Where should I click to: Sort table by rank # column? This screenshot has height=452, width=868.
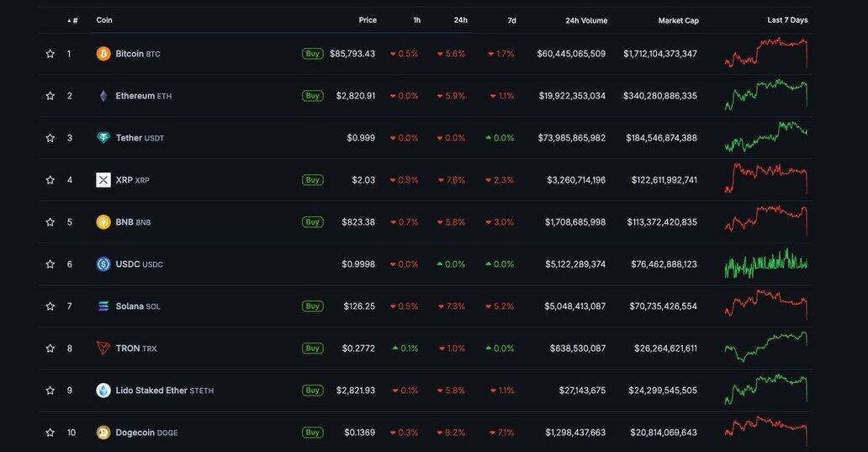[x=74, y=20]
